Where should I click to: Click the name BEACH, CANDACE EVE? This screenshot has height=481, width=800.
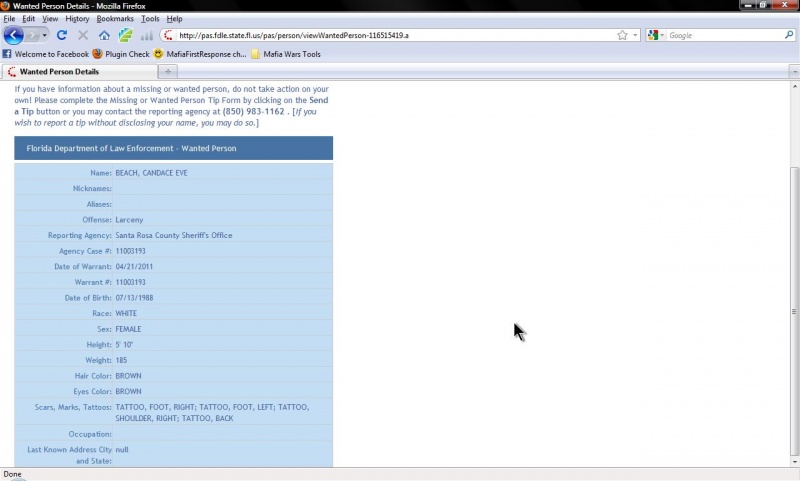coord(152,173)
